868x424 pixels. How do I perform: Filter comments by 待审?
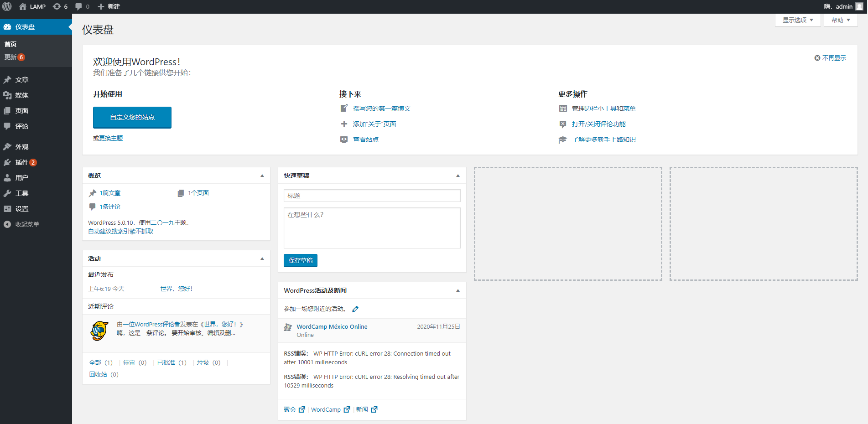click(x=129, y=362)
